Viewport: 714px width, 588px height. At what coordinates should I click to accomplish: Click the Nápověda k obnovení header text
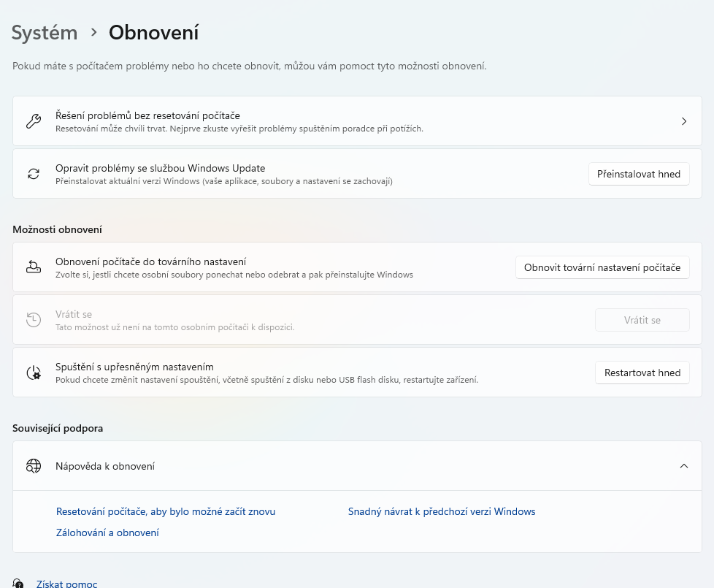click(105, 466)
